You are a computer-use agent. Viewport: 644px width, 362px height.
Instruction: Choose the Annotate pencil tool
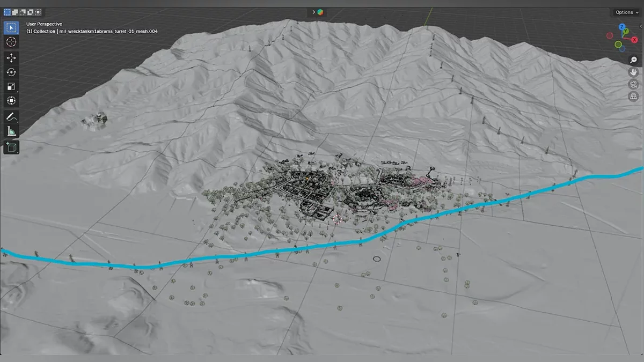click(x=11, y=116)
